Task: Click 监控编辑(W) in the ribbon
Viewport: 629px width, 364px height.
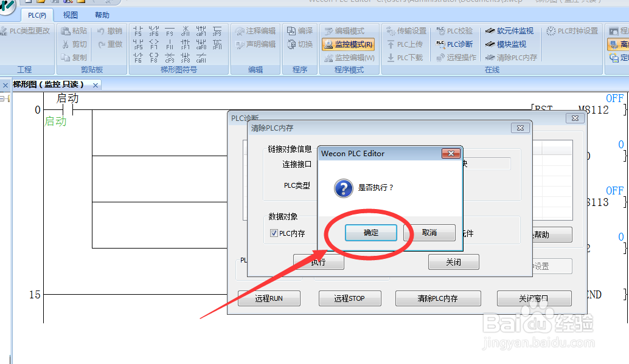Action: point(349,58)
